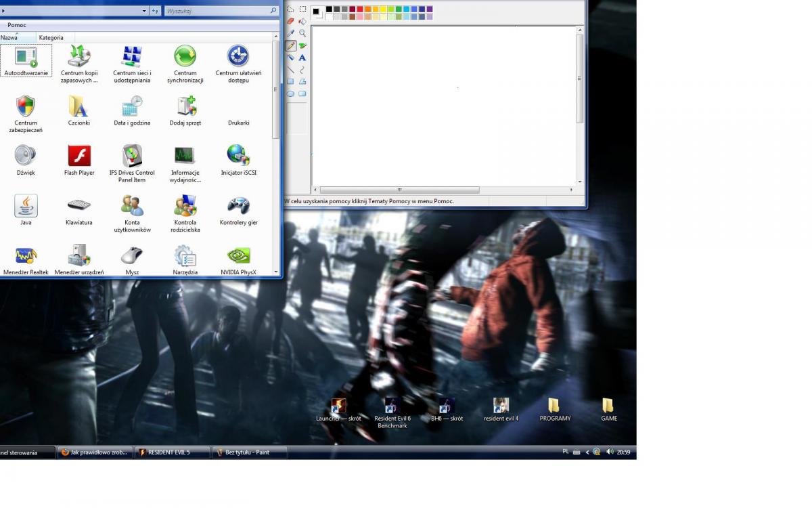Screen dimensions: 812x508
Task: Open Java control panel item
Action: tap(26, 210)
